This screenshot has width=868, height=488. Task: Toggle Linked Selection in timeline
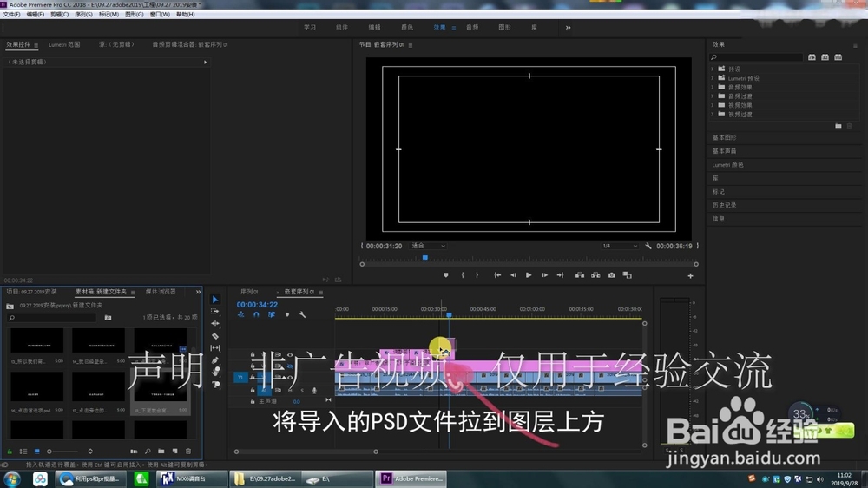click(x=271, y=314)
